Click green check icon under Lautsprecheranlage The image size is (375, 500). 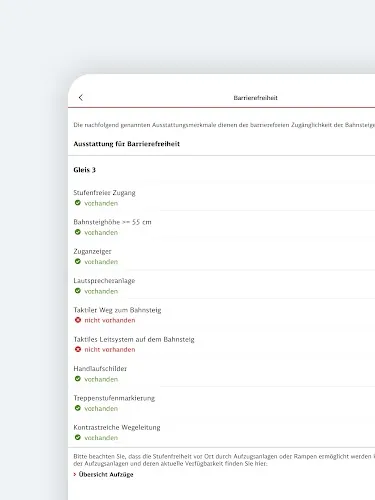click(78, 291)
